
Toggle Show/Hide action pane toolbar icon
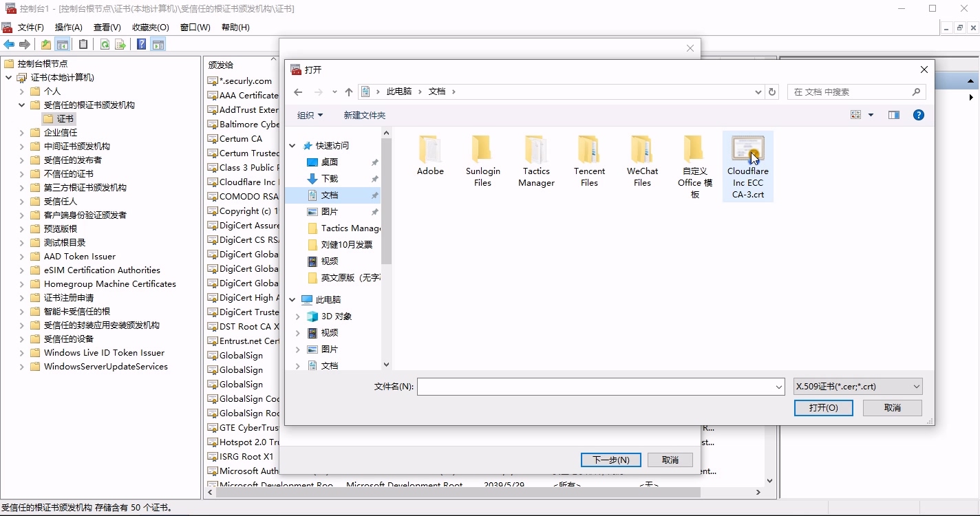coord(158,45)
